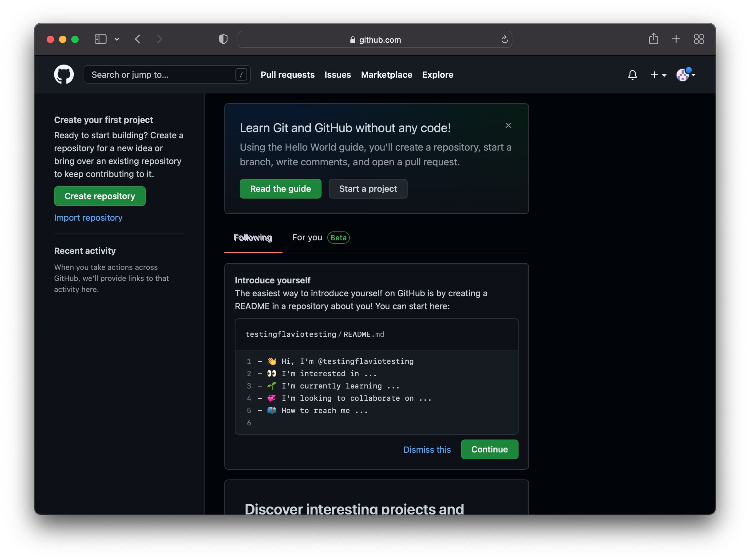Dismiss the Learn Git banner
750x560 pixels.
[x=508, y=125]
